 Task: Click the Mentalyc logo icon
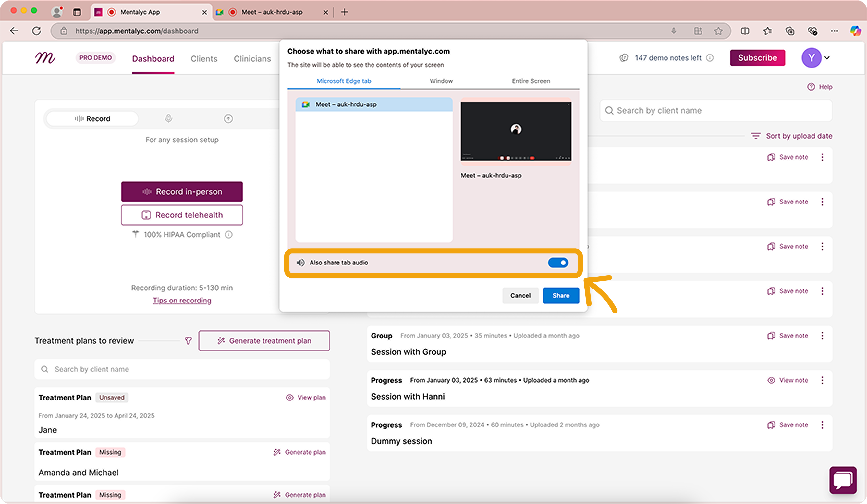tap(45, 58)
